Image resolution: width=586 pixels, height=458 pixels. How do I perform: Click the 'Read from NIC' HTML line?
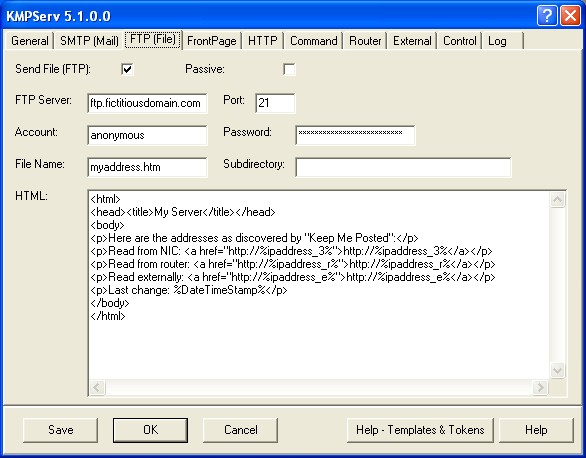click(292, 251)
